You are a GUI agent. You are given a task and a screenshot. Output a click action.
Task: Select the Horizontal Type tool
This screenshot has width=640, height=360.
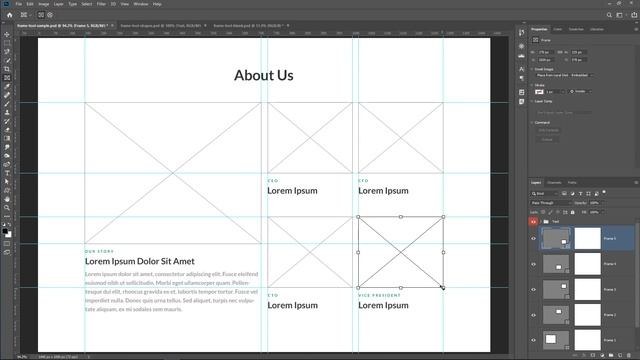7,173
